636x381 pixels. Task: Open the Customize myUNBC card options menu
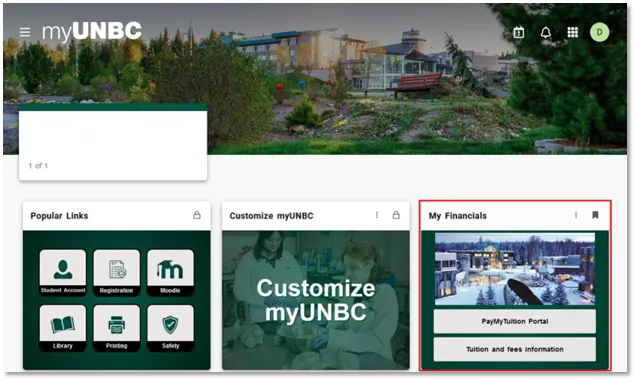(377, 215)
